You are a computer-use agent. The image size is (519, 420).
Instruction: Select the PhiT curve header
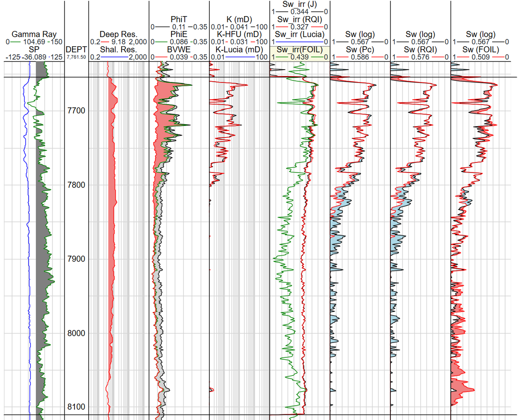coord(179,19)
